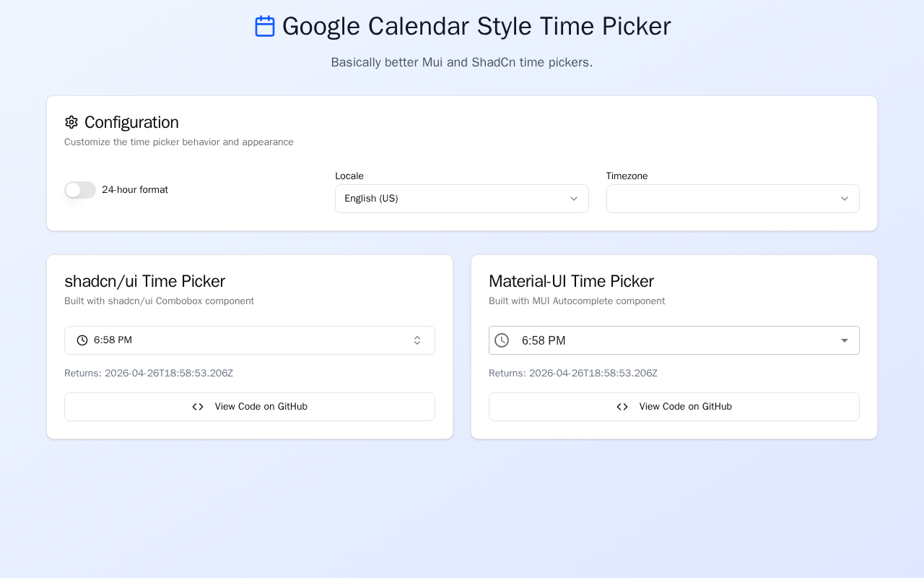Click the up-down chevrons in shadcn picker
Viewport: 924px width, 578px height.
(x=417, y=340)
